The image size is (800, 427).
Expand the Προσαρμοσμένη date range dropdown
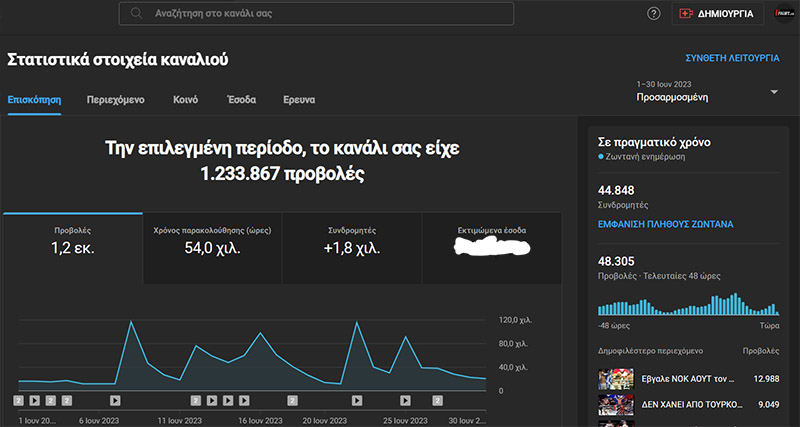coord(774,93)
